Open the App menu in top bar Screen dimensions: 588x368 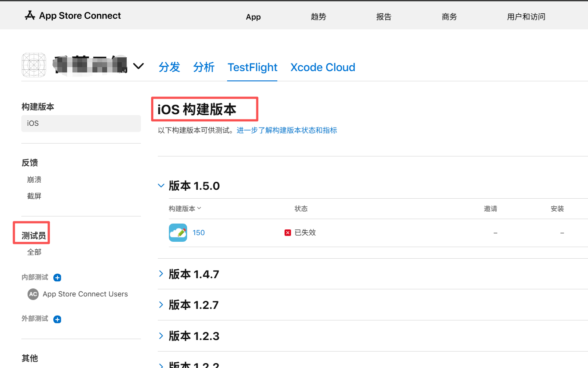coord(253,17)
